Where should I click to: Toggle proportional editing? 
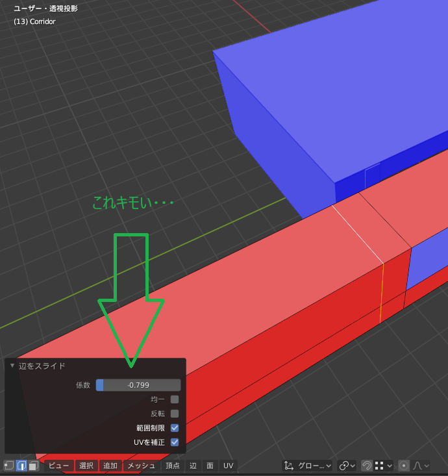coord(403,466)
